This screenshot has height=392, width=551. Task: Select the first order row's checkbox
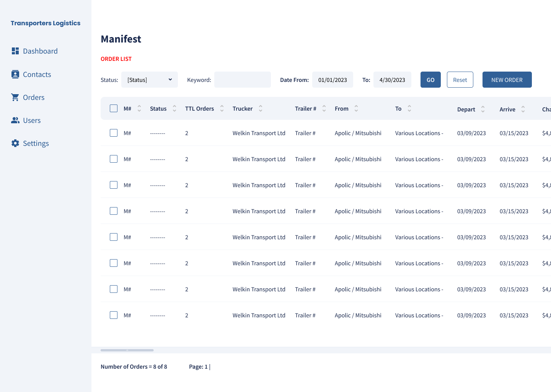[114, 133]
